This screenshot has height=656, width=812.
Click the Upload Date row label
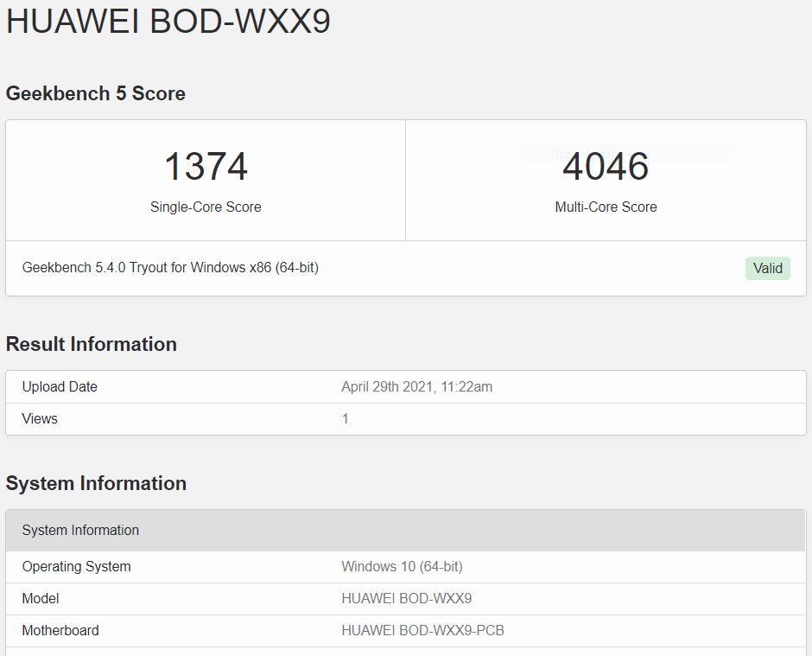coord(60,386)
